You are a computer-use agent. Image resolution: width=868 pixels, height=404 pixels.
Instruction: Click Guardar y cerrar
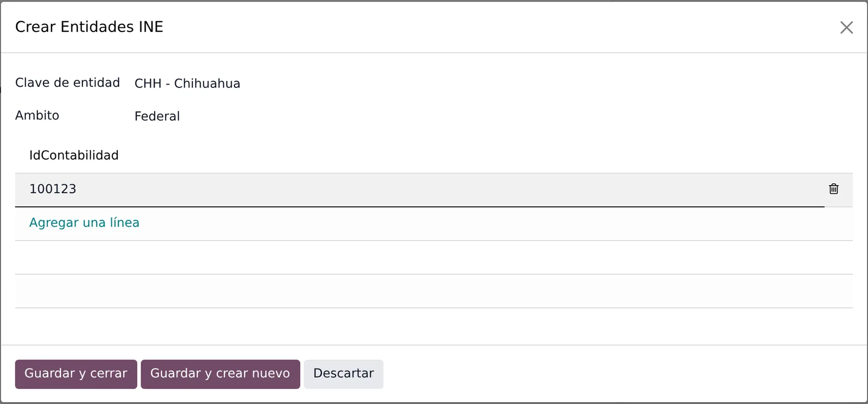coord(76,374)
